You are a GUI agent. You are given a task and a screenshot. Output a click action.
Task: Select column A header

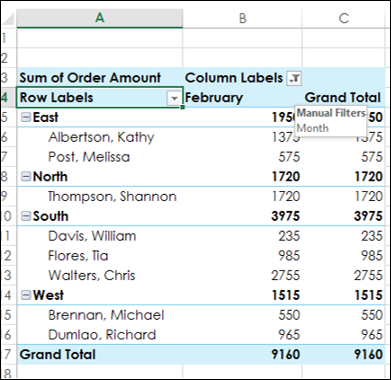point(100,18)
